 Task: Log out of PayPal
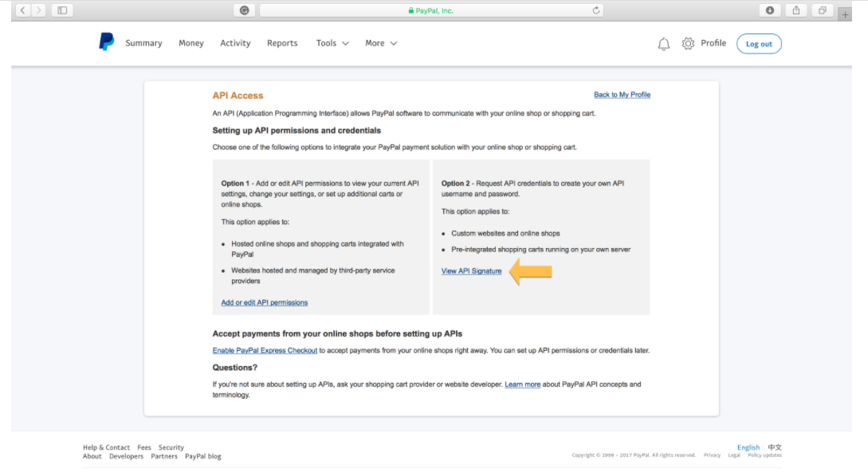(x=759, y=44)
